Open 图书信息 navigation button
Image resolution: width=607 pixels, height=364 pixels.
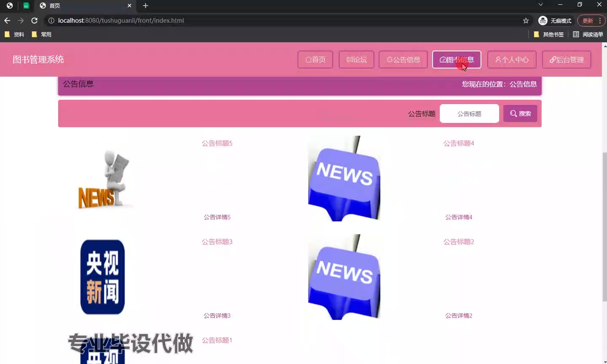(457, 60)
